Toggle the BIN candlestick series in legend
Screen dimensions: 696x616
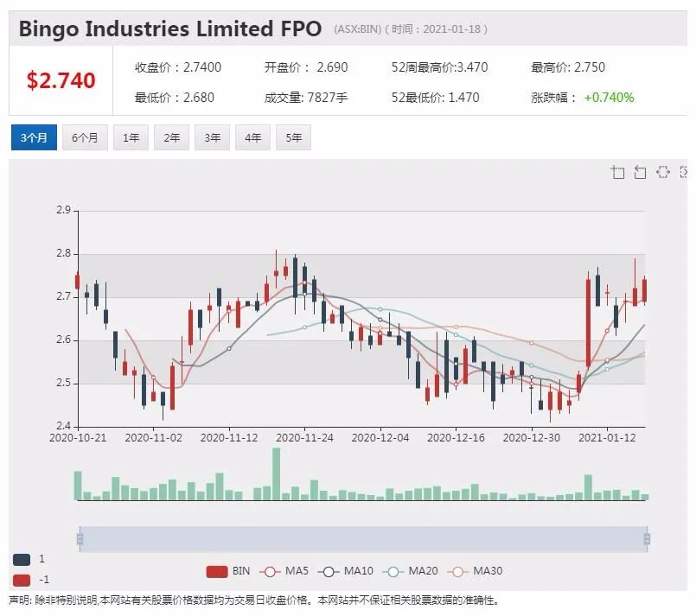point(228,571)
